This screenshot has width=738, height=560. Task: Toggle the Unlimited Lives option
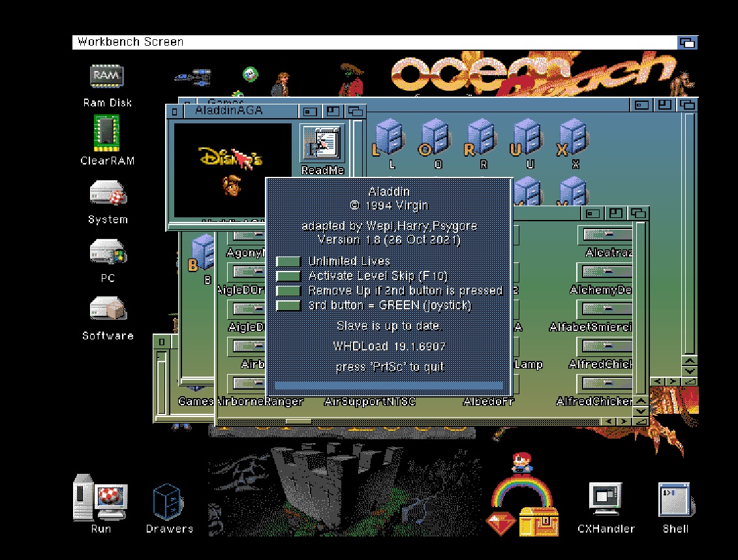click(288, 261)
